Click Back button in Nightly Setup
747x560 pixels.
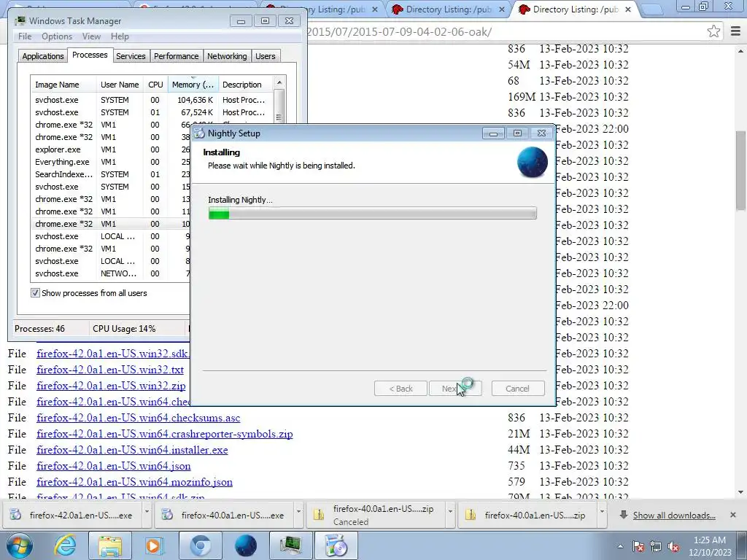click(400, 389)
